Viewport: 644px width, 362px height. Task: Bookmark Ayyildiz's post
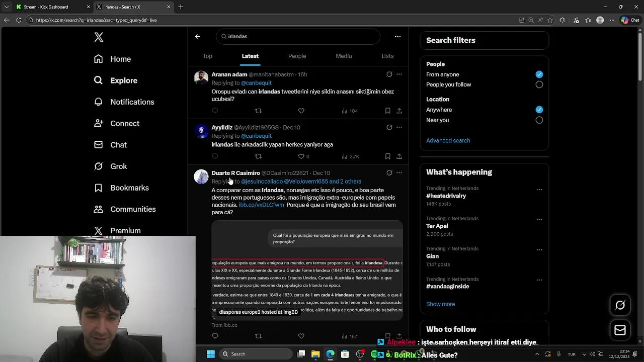(388, 156)
